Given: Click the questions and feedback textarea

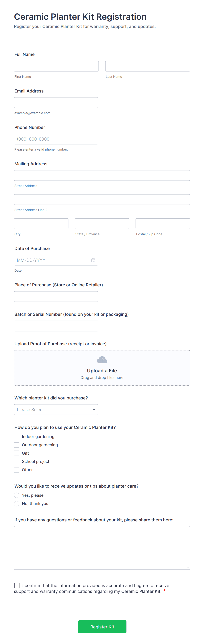Looking at the screenshot, I should pyautogui.click(x=102, y=548).
